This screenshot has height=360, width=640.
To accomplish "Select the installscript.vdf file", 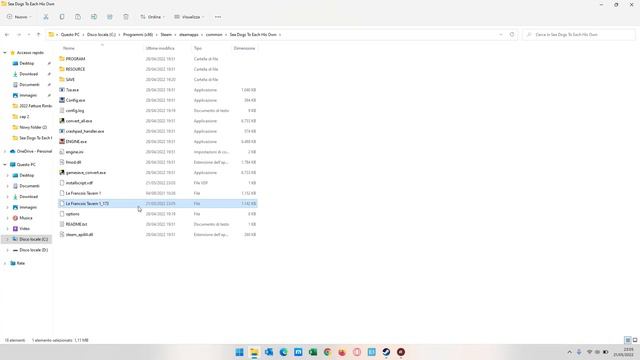I will 158,183.
